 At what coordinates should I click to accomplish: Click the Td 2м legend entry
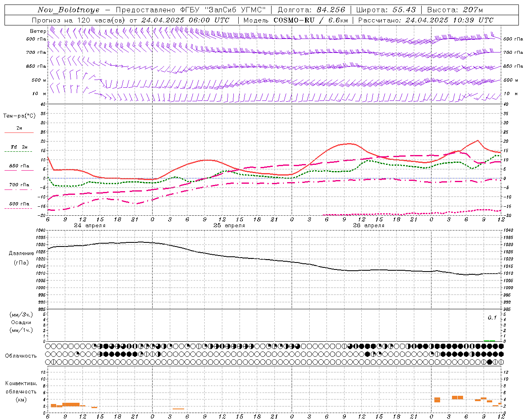click(x=19, y=147)
